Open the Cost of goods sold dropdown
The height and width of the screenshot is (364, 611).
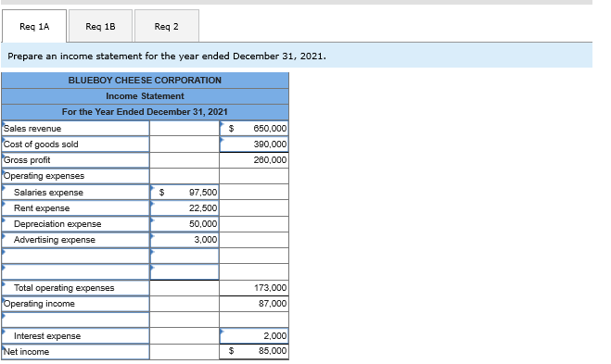pos(76,144)
